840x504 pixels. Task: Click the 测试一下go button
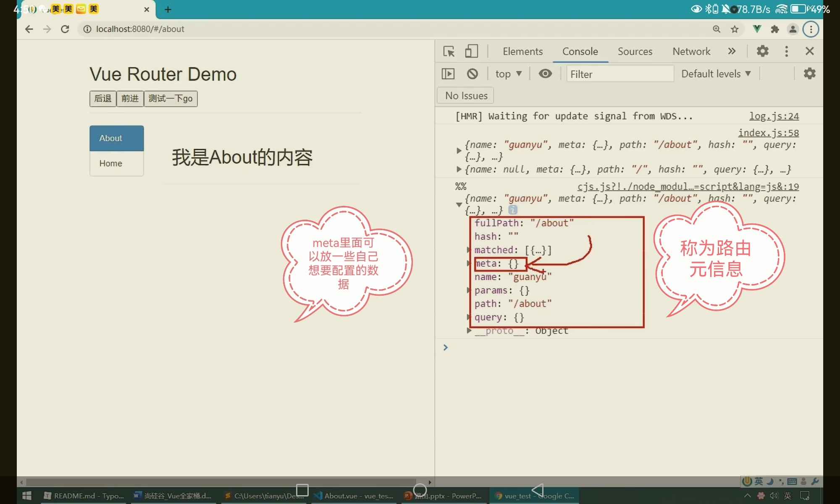[171, 99]
